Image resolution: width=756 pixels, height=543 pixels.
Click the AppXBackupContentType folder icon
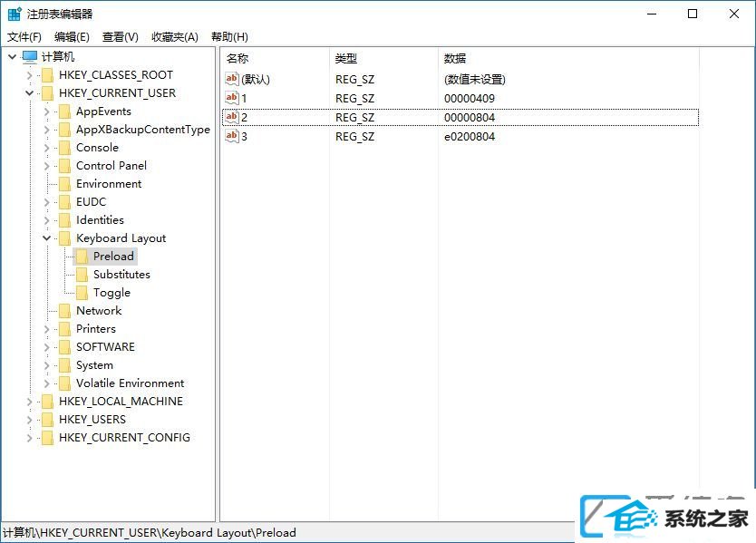point(64,130)
